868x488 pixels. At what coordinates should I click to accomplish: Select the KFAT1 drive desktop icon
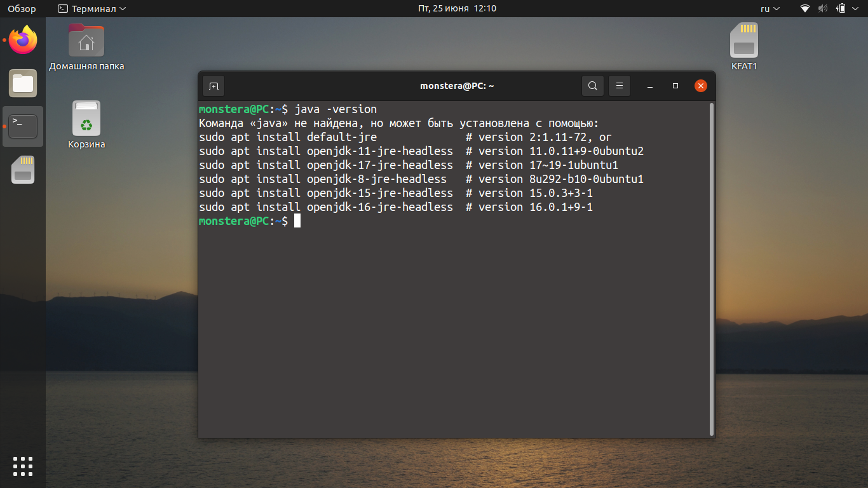point(744,46)
